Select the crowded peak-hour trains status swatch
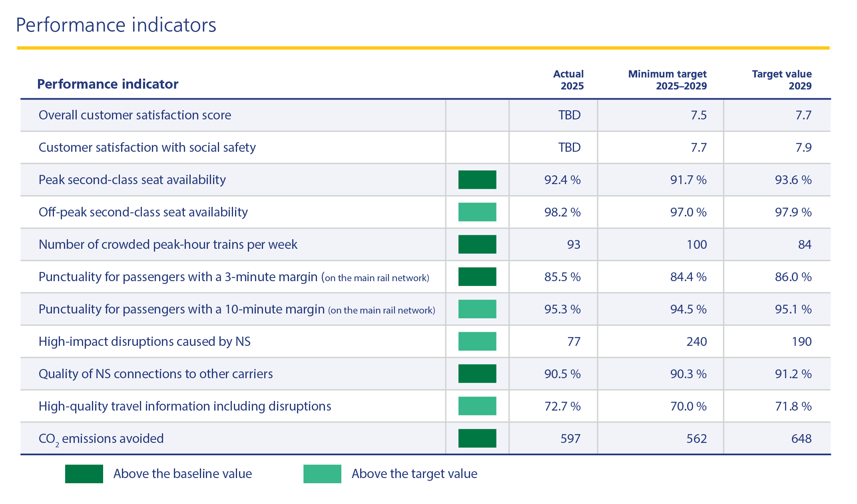857x504 pixels. 477,244
